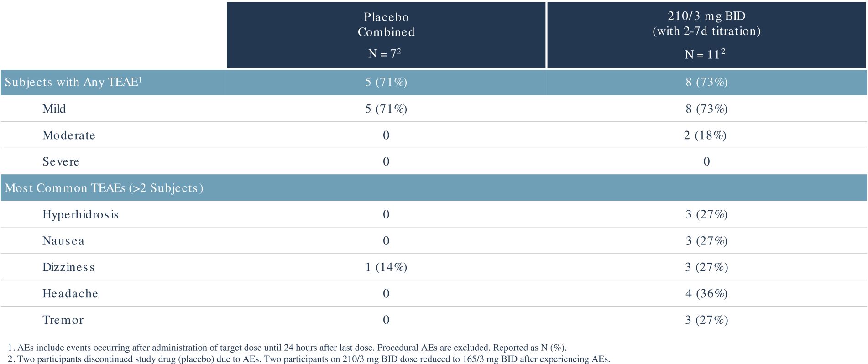
Task: Select the Dizziness row label
Action: point(68,267)
